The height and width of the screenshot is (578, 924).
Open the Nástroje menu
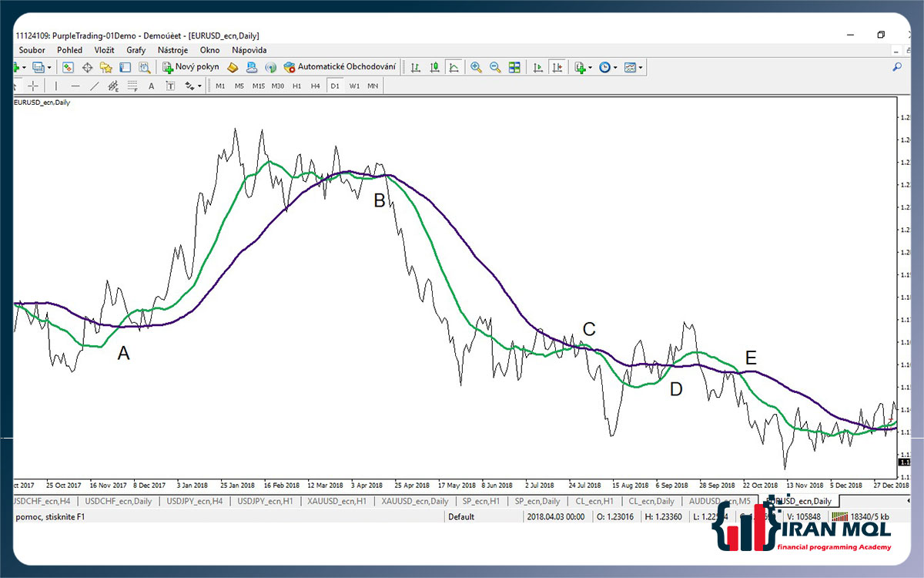click(172, 50)
